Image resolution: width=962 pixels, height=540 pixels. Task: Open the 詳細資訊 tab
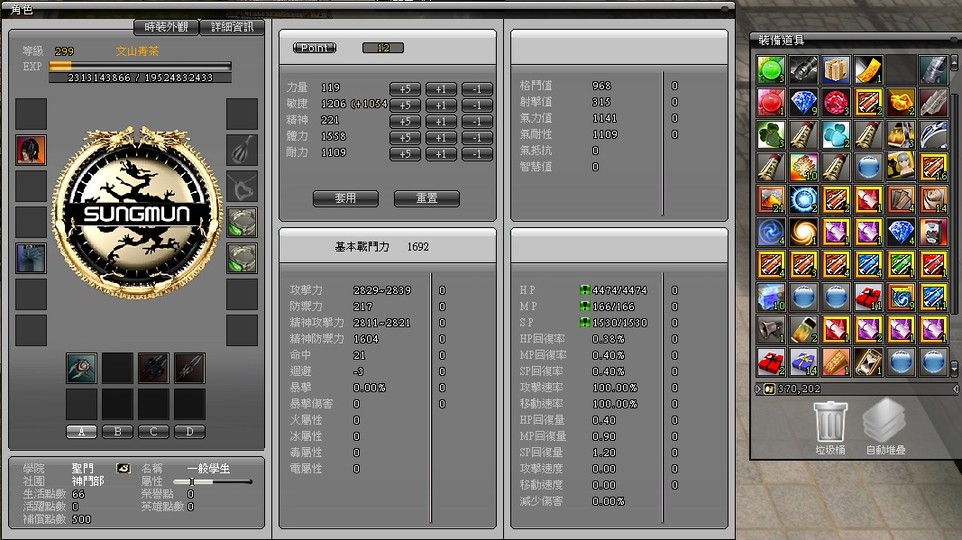pos(232,27)
